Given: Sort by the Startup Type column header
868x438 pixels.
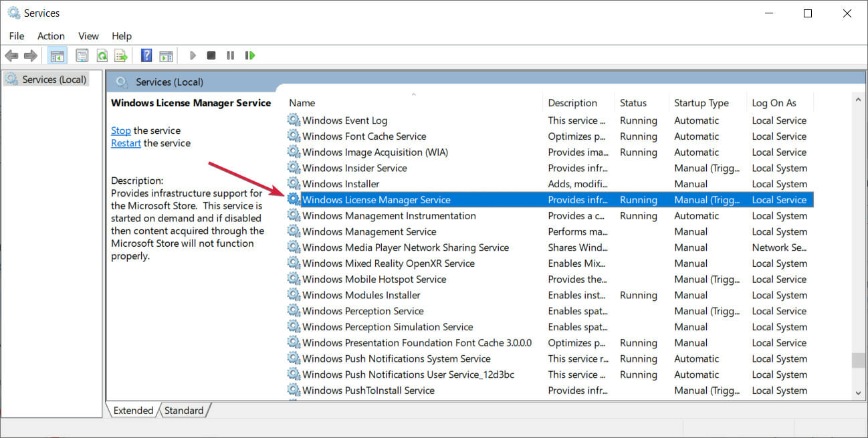Looking at the screenshot, I should [701, 103].
